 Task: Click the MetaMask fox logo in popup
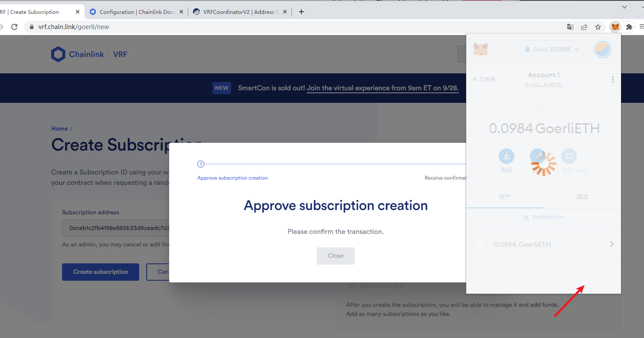coord(481,49)
